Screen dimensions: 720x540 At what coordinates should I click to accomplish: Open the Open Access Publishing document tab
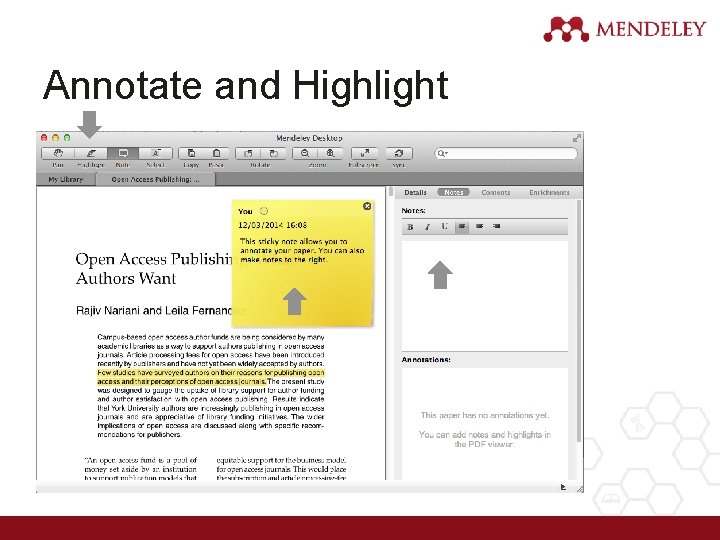click(155, 180)
